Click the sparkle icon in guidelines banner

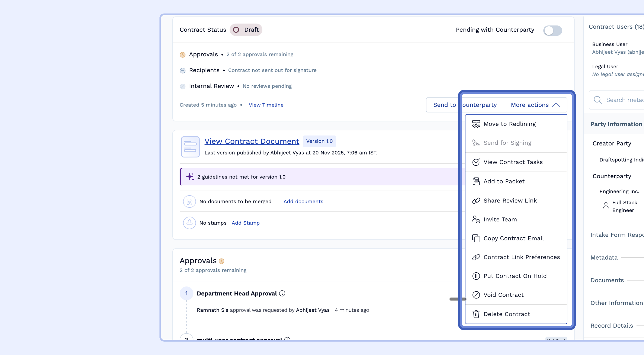190,177
